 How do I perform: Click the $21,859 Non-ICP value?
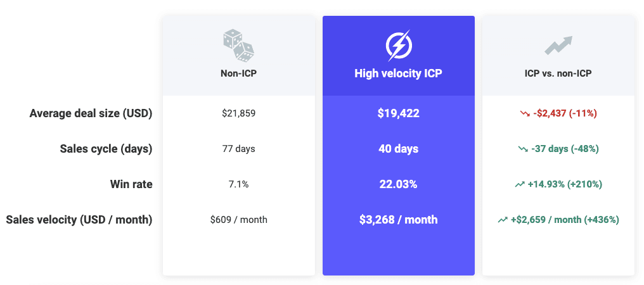(x=238, y=113)
